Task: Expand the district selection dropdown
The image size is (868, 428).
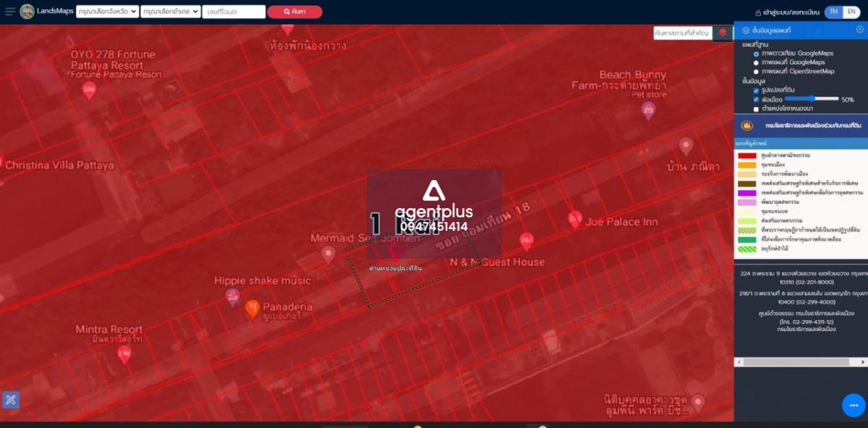Action: tap(171, 12)
